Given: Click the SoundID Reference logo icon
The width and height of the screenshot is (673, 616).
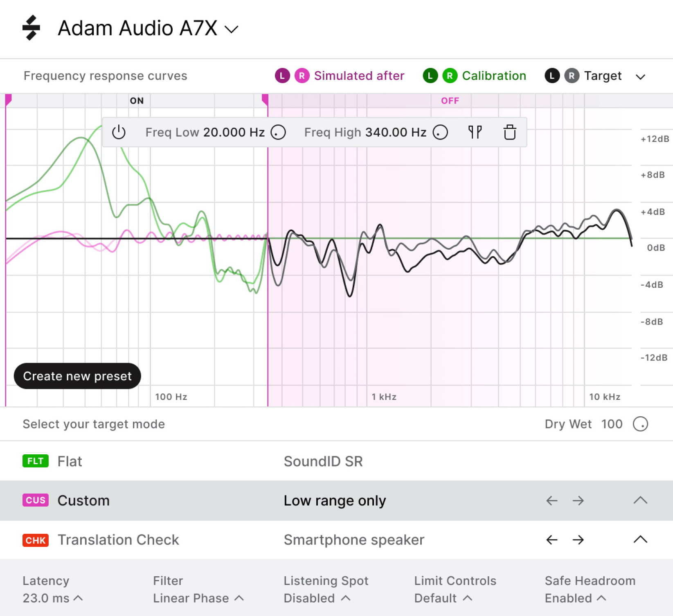Looking at the screenshot, I should (x=31, y=28).
